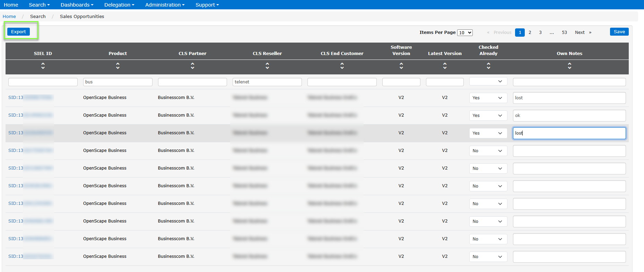644x272 pixels.
Task: Open the Support menu
Action: (207, 5)
